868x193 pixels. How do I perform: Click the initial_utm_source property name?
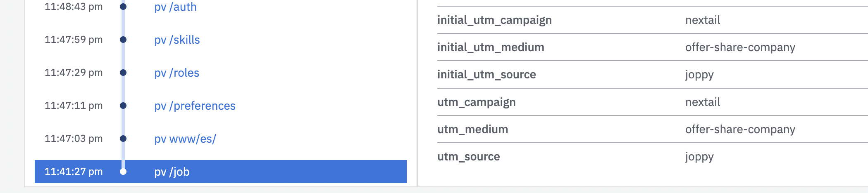tap(486, 75)
